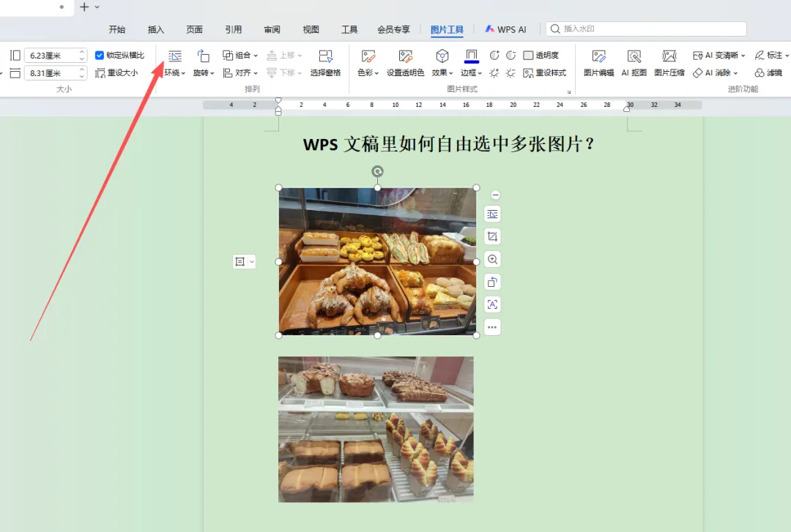The height and width of the screenshot is (532, 791).
Task: Toggle the 锁定纵横比 checkbox
Action: tap(100, 55)
